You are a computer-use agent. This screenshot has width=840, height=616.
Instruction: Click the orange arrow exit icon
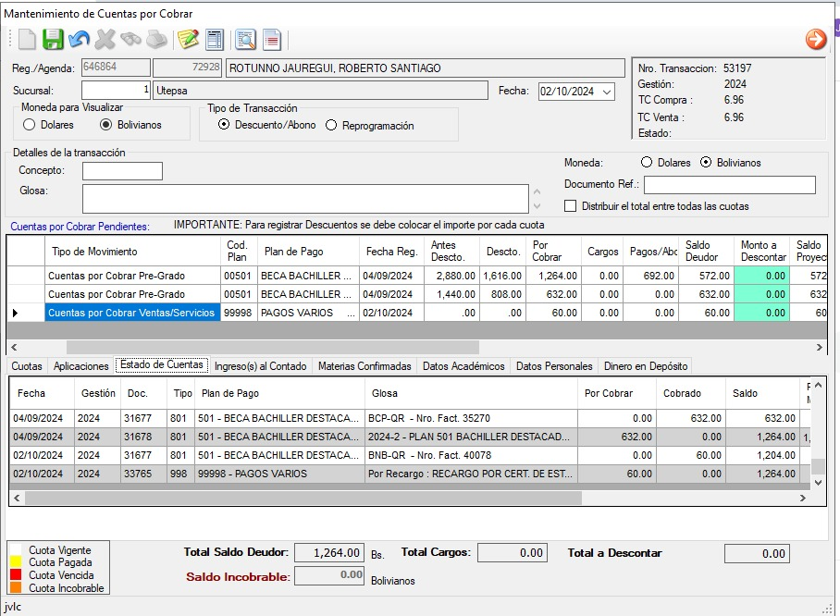tap(816, 39)
